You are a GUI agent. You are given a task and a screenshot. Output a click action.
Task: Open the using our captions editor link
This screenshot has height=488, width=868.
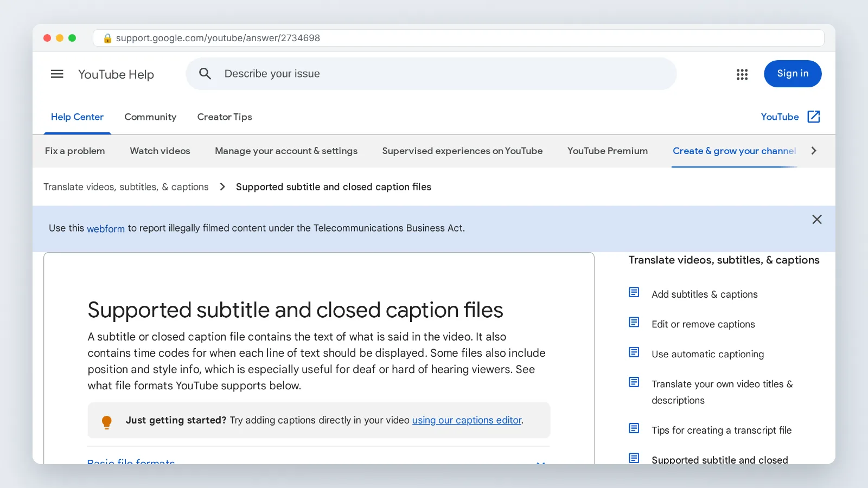click(x=467, y=420)
